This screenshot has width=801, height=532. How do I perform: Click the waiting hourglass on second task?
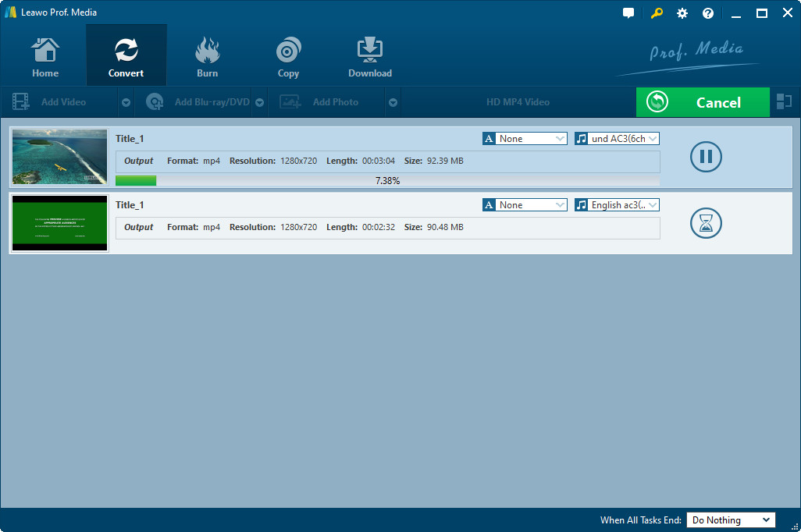point(706,223)
